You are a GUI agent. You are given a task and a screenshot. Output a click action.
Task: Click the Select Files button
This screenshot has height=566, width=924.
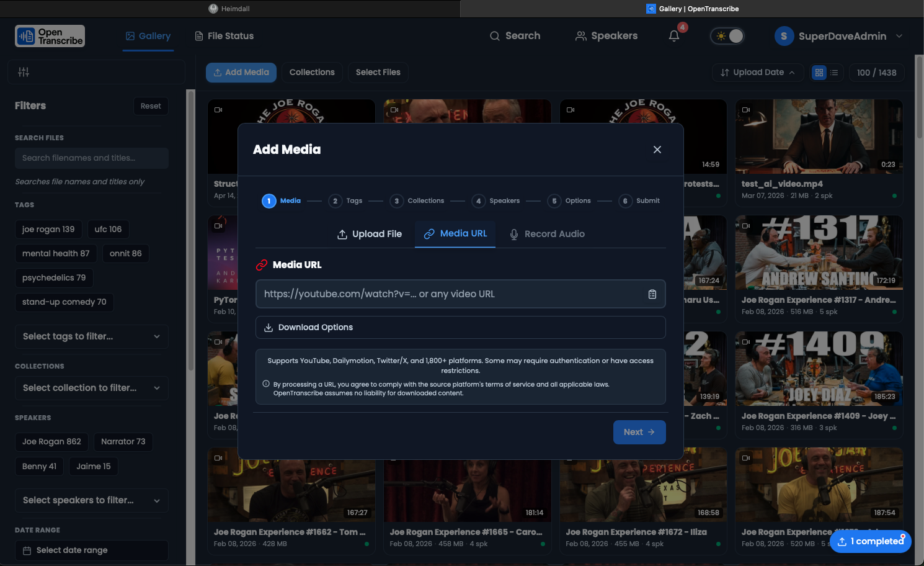click(378, 73)
